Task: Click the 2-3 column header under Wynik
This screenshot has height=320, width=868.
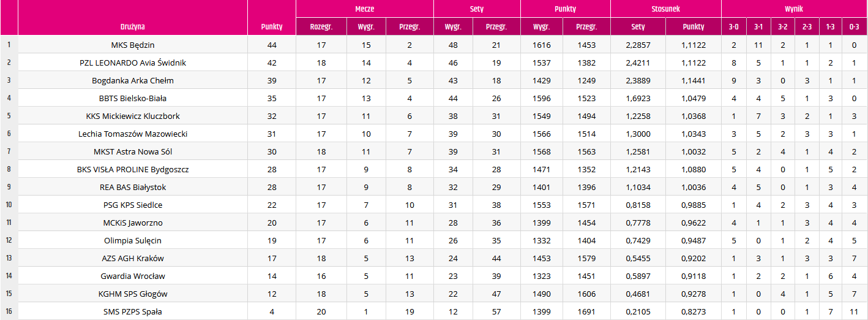Action: (806, 26)
